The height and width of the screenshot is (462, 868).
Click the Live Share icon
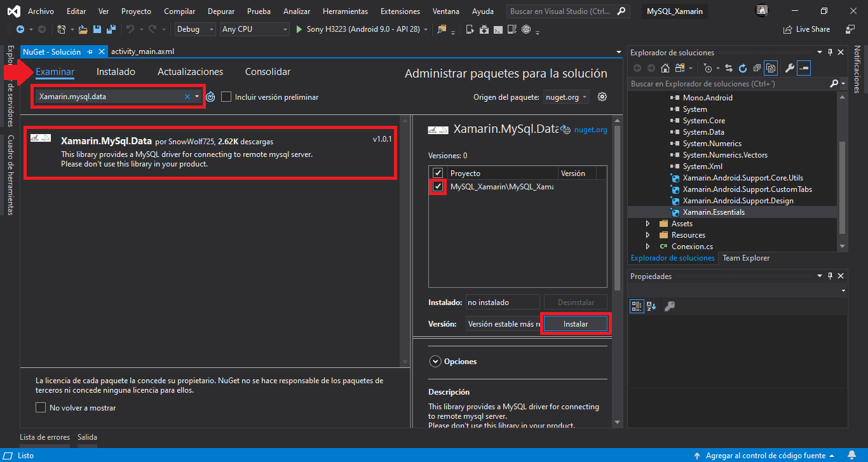coord(807,29)
